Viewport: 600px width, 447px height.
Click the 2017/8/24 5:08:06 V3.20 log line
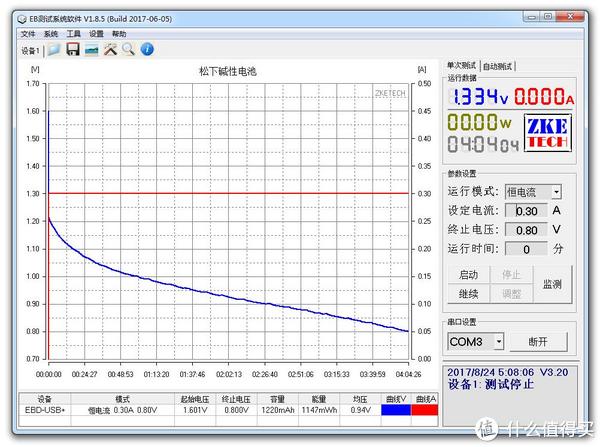507,372
